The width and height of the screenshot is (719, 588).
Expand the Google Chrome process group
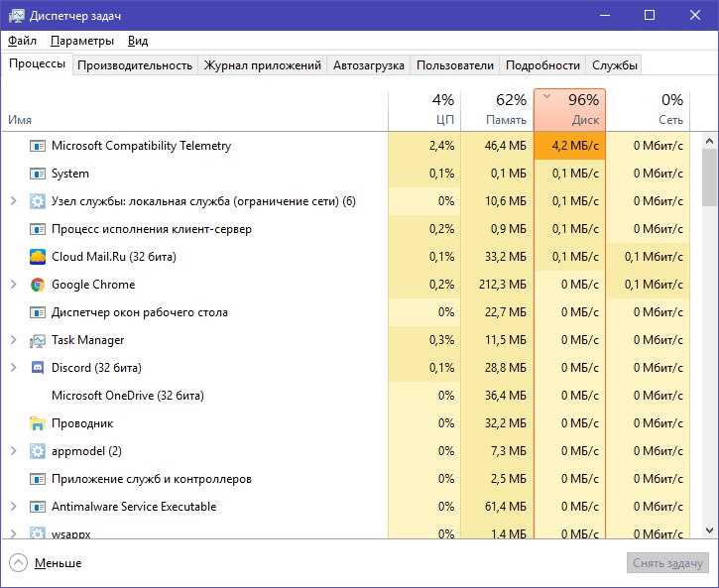(x=13, y=285)
